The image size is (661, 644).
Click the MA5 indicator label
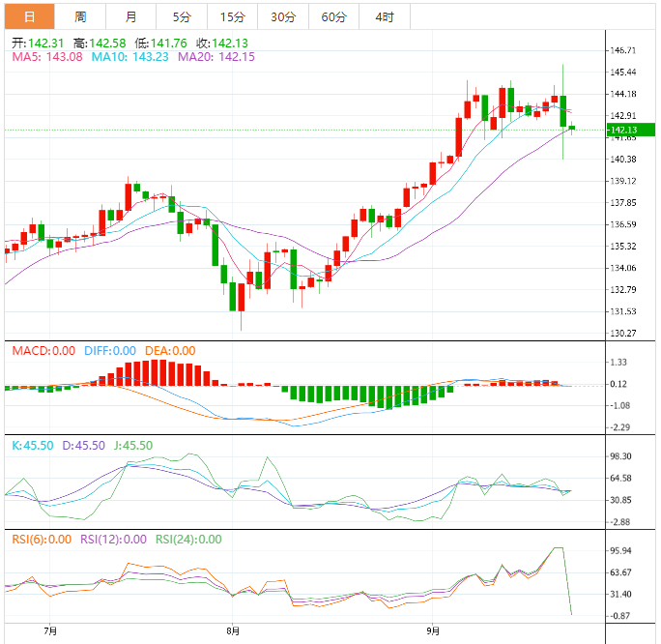(x=47, y=58)
